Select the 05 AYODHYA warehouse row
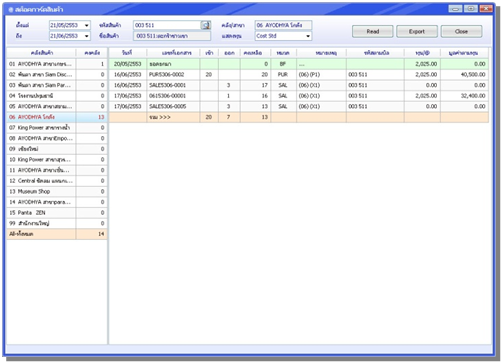The width and height of the screenshot is (502, 363). tap(57, 107)
